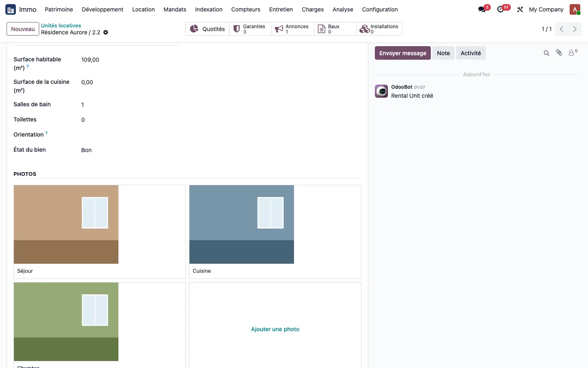Open the Baux smart button
Image resolution: width=588 pixels, height=368 pixels.
(x=335, y=29)
